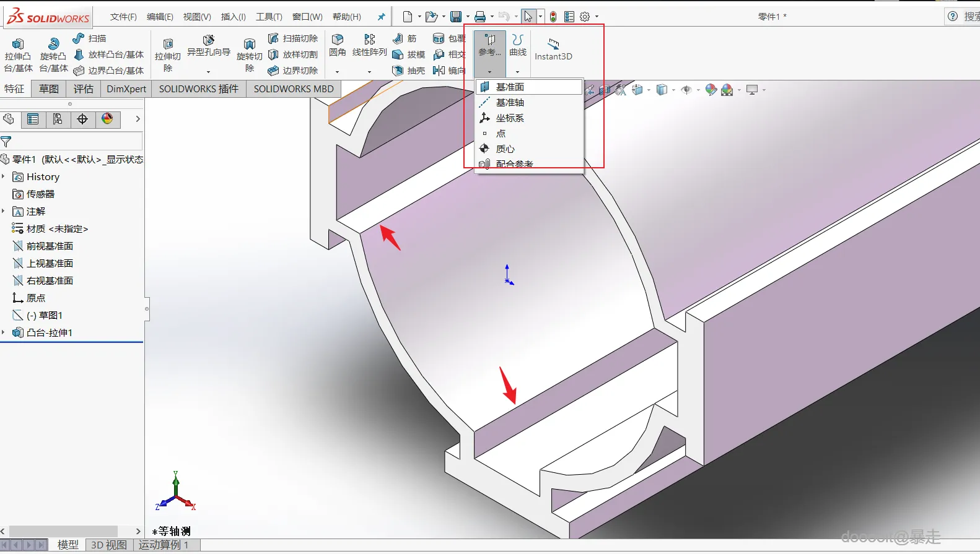Click the rebuild traffic light icon
This screenshot has height=554, width=980.
coord(553,17)
